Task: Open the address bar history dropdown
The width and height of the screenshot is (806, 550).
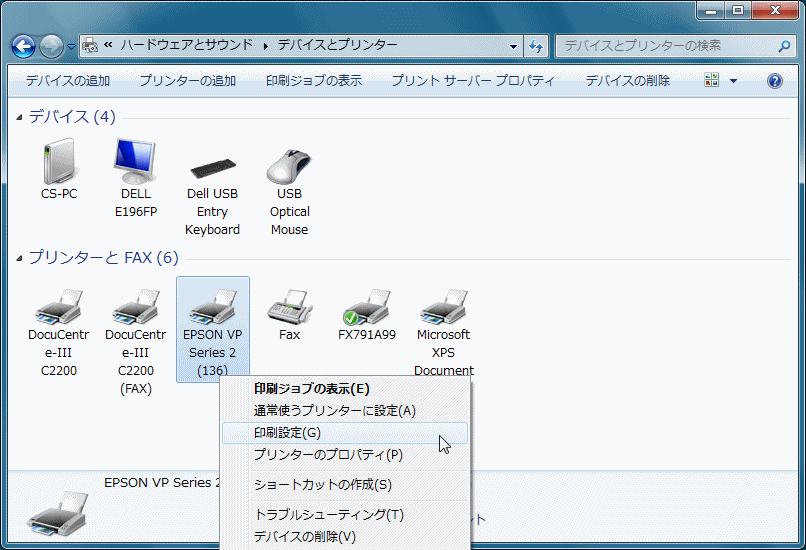Action: [x=513, y=46]
